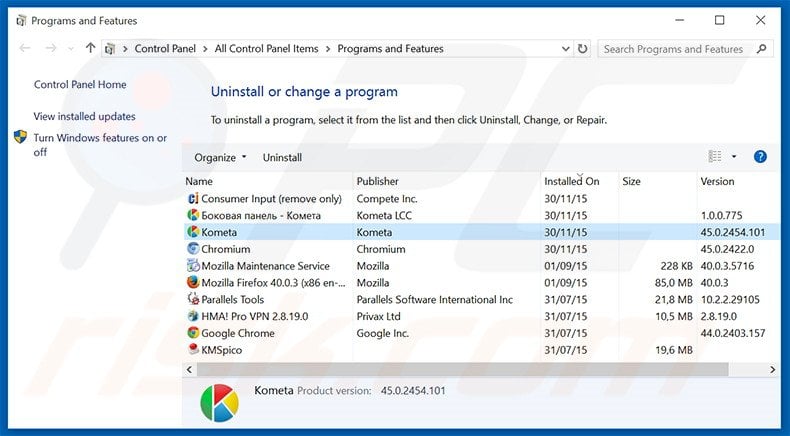
Task: Click version 44.0.2403.157 cell
Action: click(x=733, y=333)
